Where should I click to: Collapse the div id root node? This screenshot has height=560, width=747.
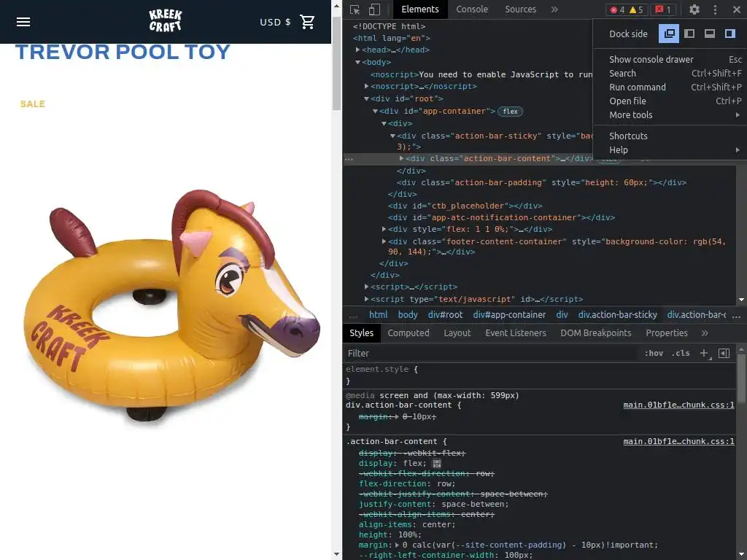click(x=366, y=98)
